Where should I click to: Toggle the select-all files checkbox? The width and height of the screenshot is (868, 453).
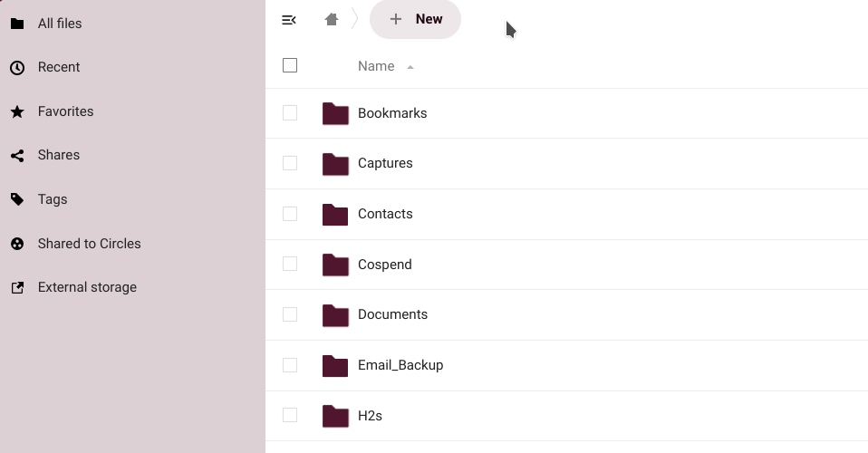coord(290,65)
